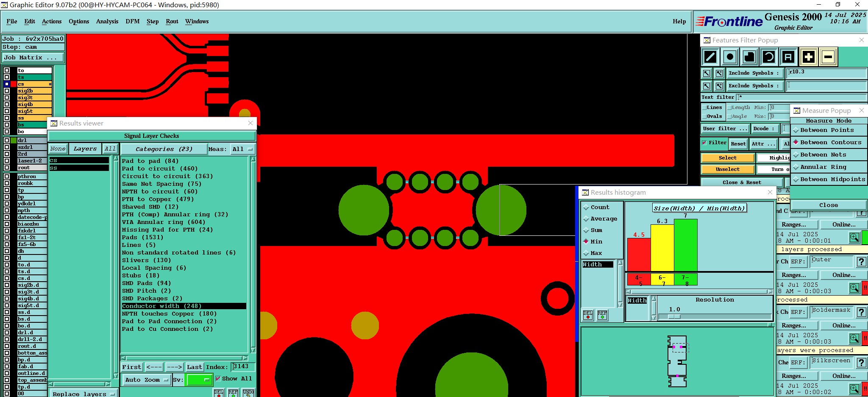Toggle the Negative polarity filter icon

(x=828, y=56)
